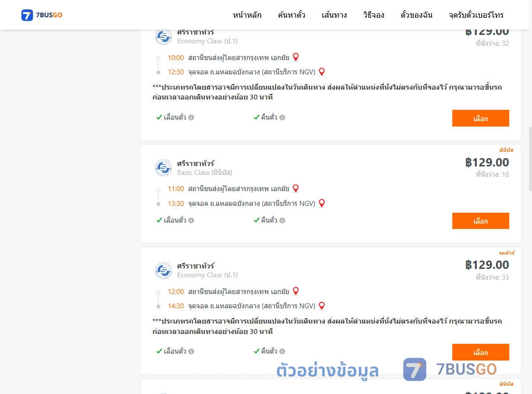Screen dimensions: 532x394
Task: Open คืนตั๋ว info icon on 12:00 trip
Action: click(x=282, y=351)
